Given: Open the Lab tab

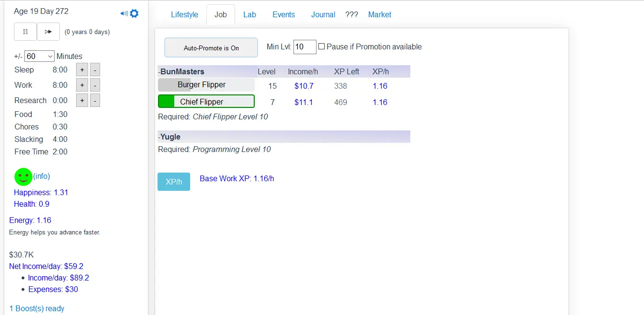Looking at the screenshot, I should pyautogui.click(x=249, y=14).
